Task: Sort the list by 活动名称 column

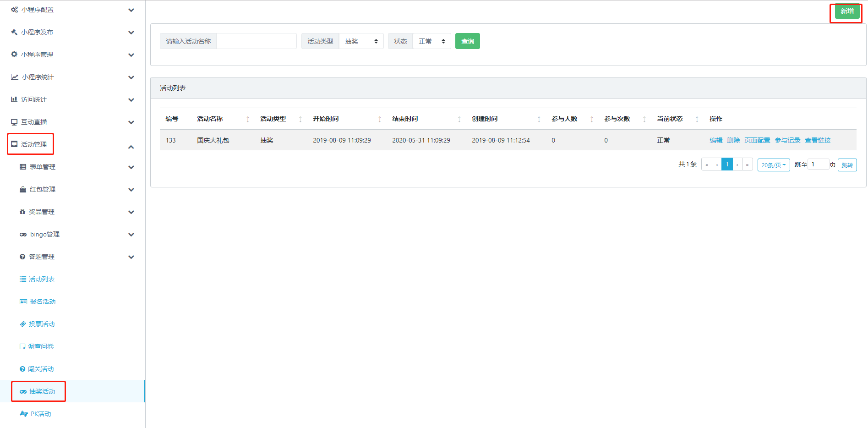Action: click(248, 119)
